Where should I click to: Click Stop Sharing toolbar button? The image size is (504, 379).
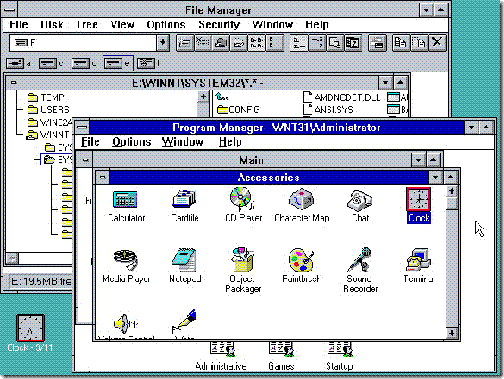click(238, 43)
